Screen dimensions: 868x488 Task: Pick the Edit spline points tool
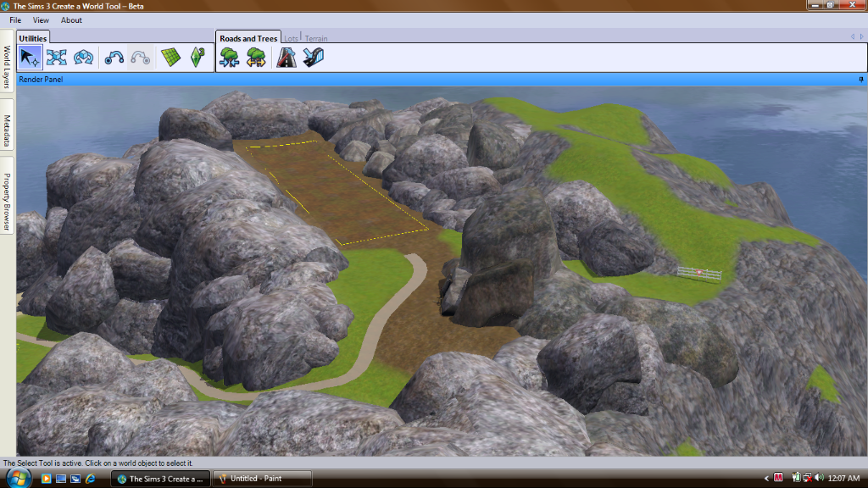coord(114,58)
